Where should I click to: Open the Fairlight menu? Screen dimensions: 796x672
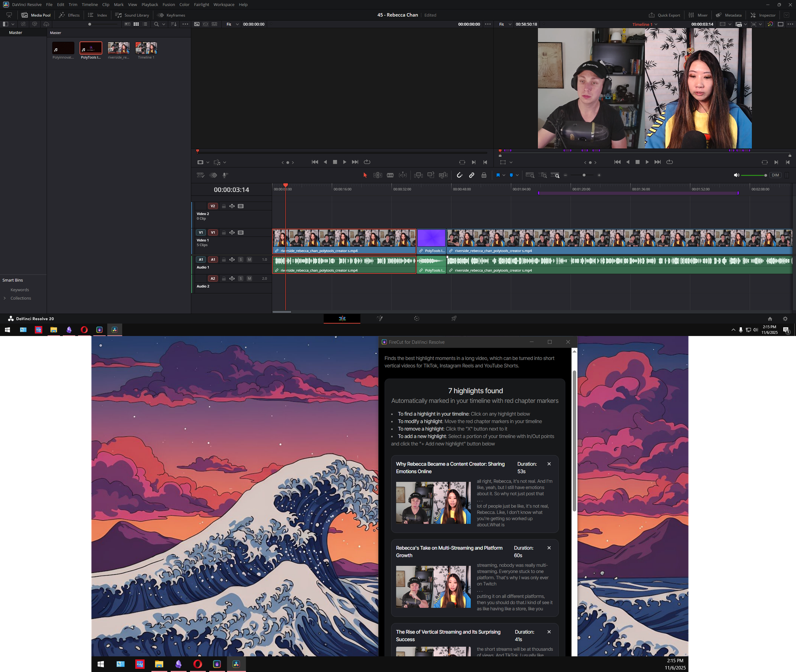[201, 5]
